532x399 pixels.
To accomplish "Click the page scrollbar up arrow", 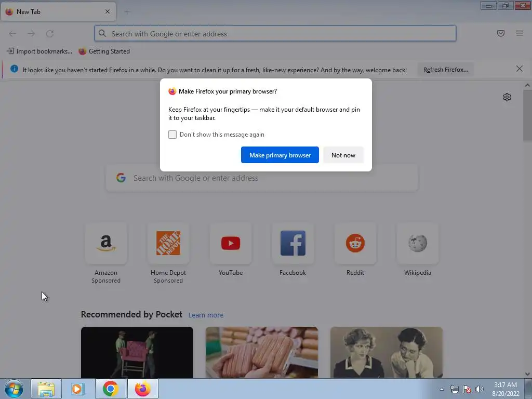I will click(527, 86).
